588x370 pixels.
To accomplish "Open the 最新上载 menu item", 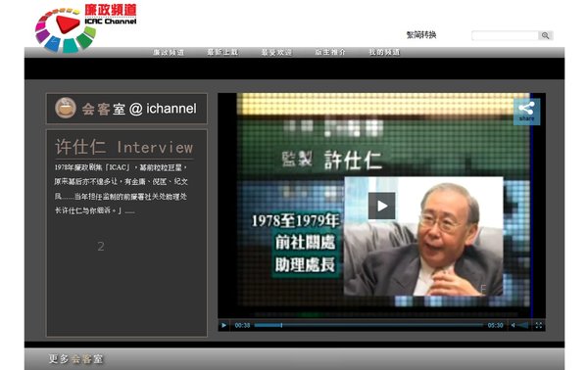I will [x=222, y=52].
